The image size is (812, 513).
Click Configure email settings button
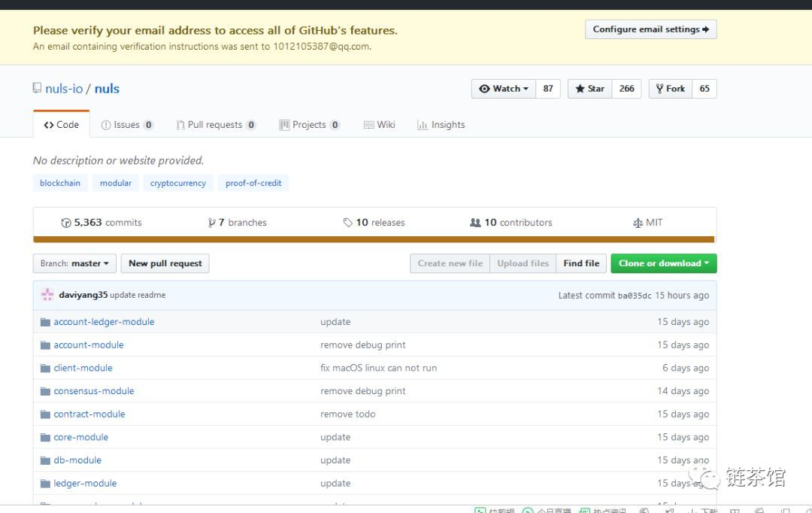pos(651,29)
